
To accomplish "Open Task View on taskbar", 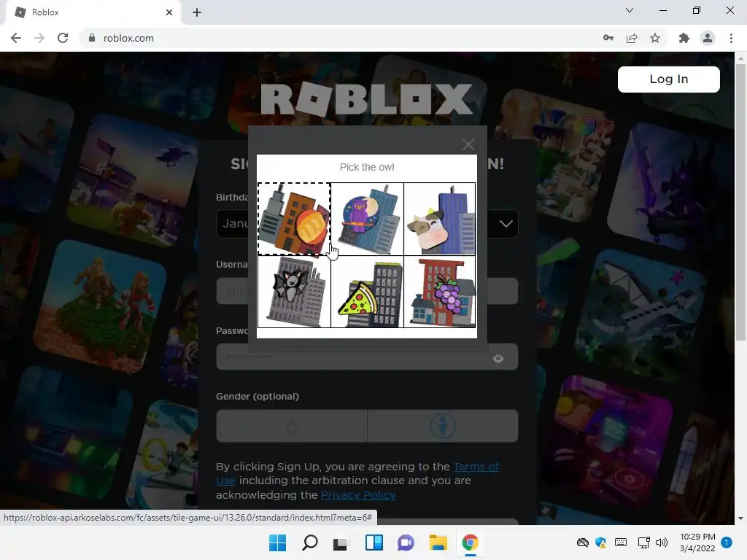I will pyautogui.click(x=341, y=542).
